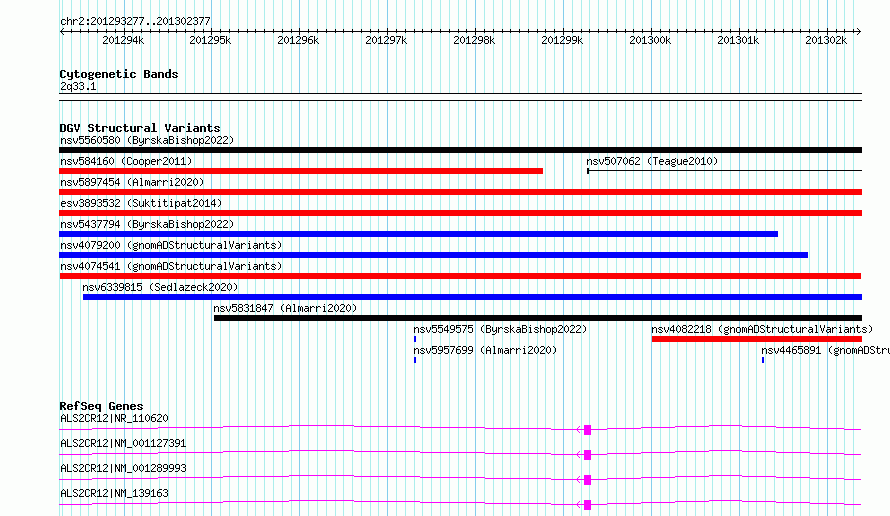Click the blue nsv4079200 gnomAD bar
The width and height of the screenshot is (890, 516).
coord(434,255)
